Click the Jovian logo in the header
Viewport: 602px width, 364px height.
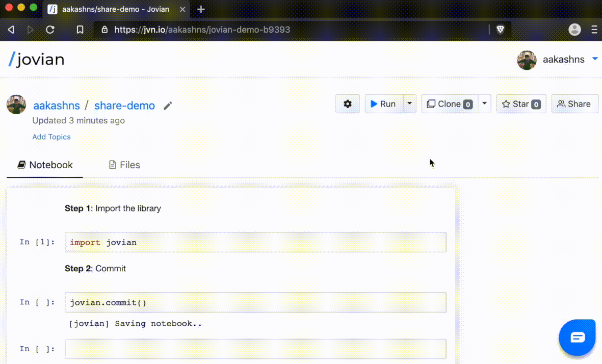pyautogui.click(x=37, y=60)
